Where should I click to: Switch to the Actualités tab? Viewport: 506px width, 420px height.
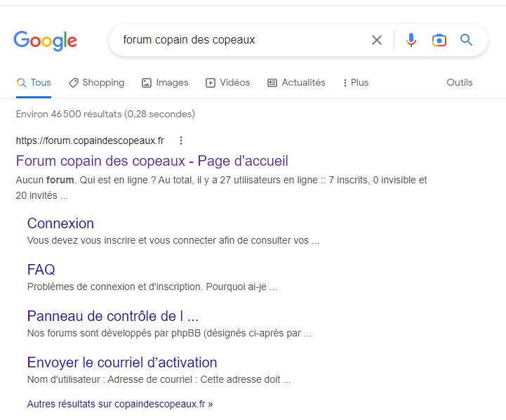pos(296,83)
